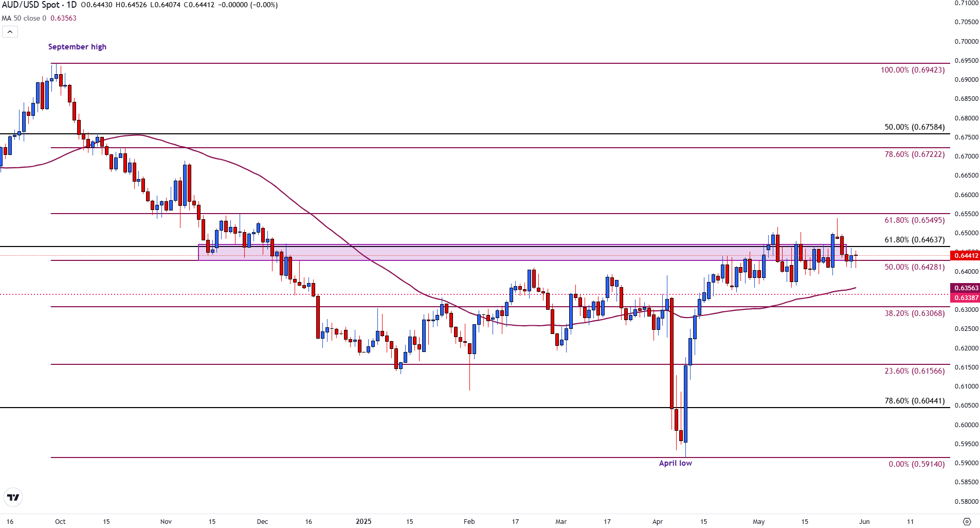Collapse the indicator legend using the chevron
Screen dimensions: 980x528
pos(9,31)
